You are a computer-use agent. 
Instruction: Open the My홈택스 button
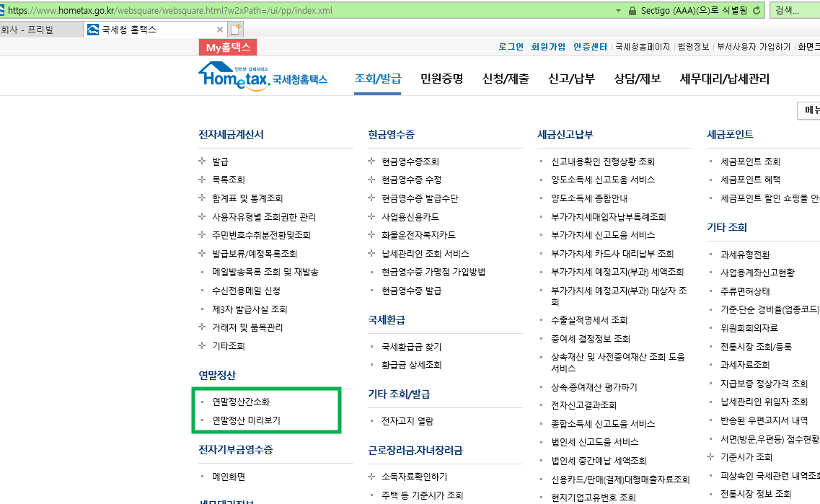[x=228, y=48]
